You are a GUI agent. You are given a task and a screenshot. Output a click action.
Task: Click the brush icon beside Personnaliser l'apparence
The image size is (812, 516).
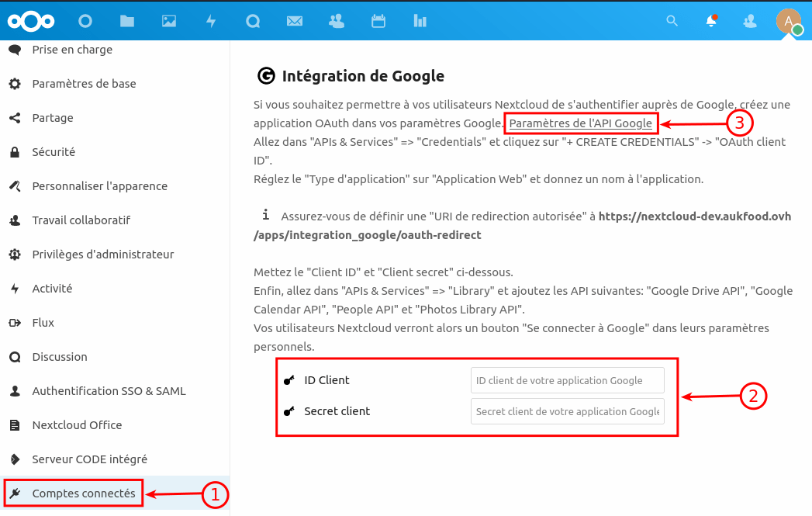pos(15,186)
